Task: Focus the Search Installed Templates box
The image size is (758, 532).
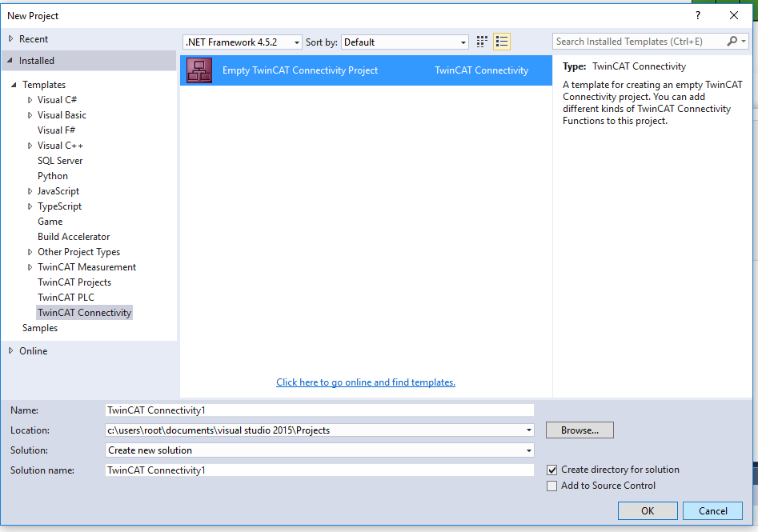Action: click(x=639, y=42)
